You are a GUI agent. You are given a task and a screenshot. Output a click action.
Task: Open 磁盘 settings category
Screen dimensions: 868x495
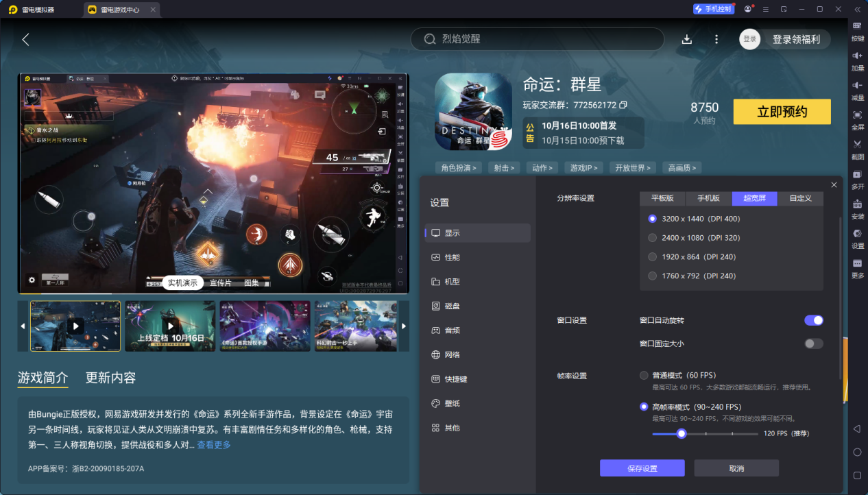point(477,306)
